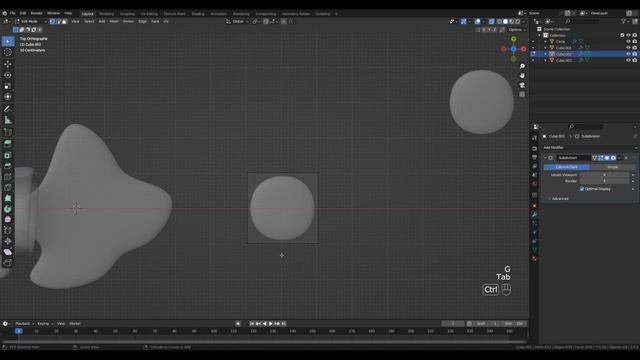The width and height of the screenshot is (640, 360).
Task: Select the Select Box tool
Action: [x=8, y=41]
